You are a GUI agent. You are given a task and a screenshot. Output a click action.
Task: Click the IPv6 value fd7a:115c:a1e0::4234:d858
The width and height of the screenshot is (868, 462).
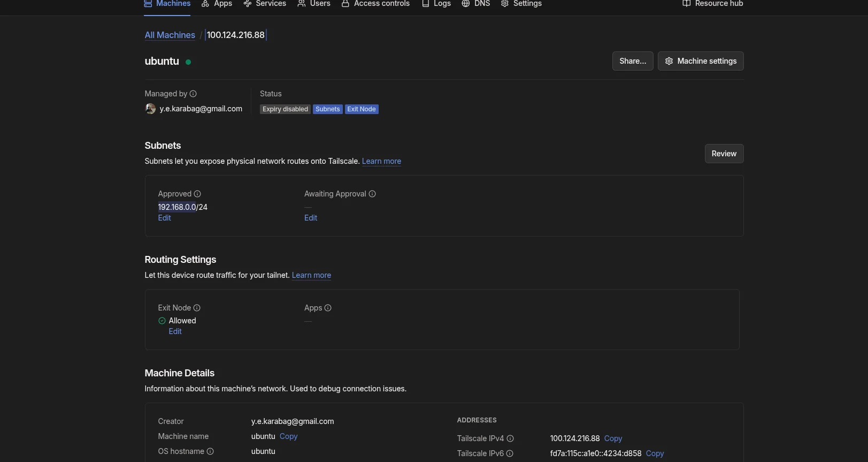596,453
